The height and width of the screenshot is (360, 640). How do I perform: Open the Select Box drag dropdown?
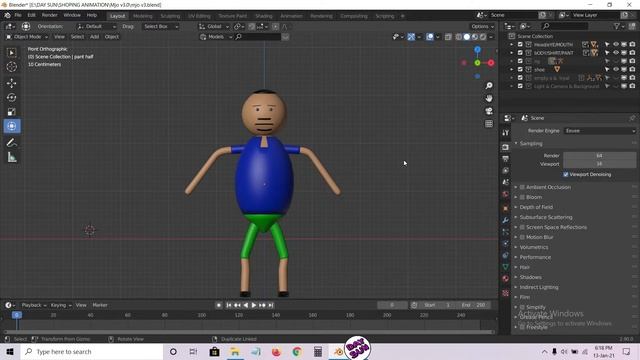click(161, 27)
